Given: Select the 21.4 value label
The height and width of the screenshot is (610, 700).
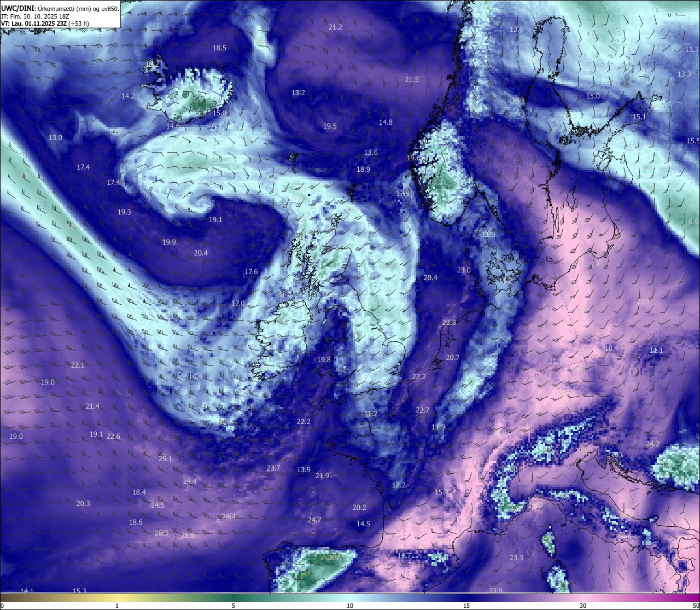Looking at the screenshot, I should (92, 406).
